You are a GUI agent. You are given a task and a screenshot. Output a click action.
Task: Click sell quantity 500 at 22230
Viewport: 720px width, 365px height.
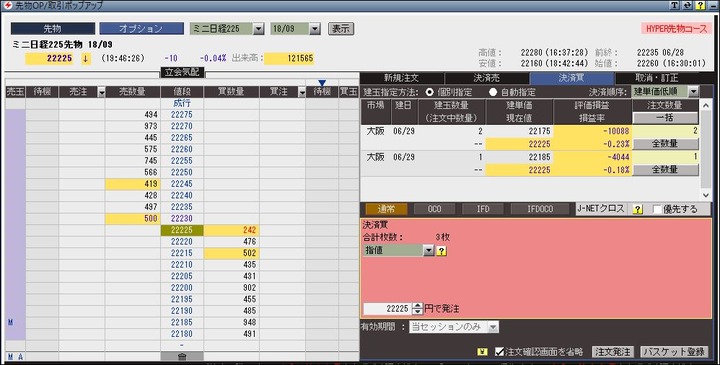pos(133,219)
